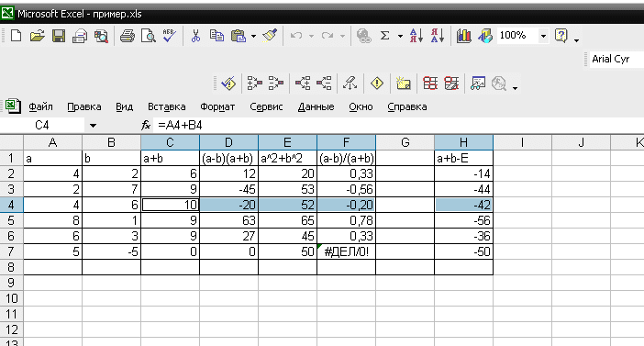The width and height of the screenshot is (644, 346).
Task: Open Excel Help question mark icon
Action: click(561, 36)
